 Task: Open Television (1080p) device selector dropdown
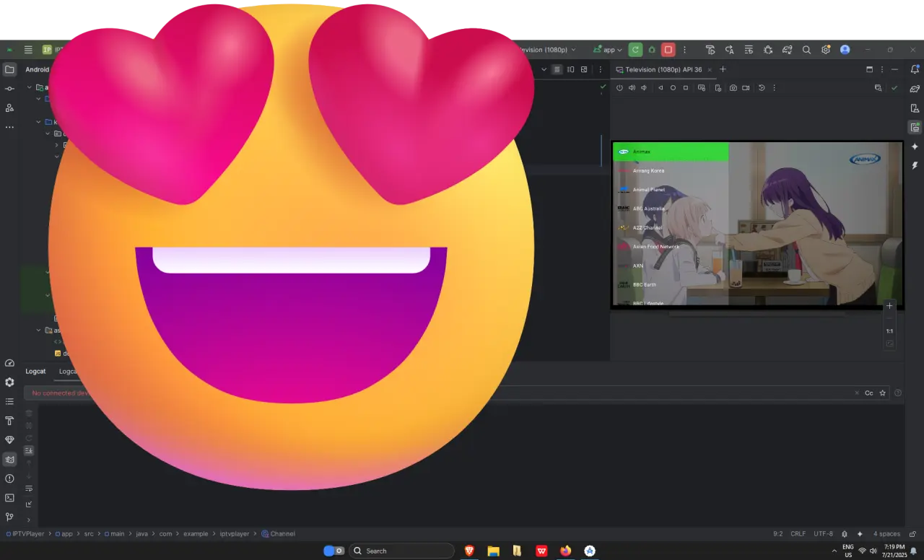click(x=546, y=50)
